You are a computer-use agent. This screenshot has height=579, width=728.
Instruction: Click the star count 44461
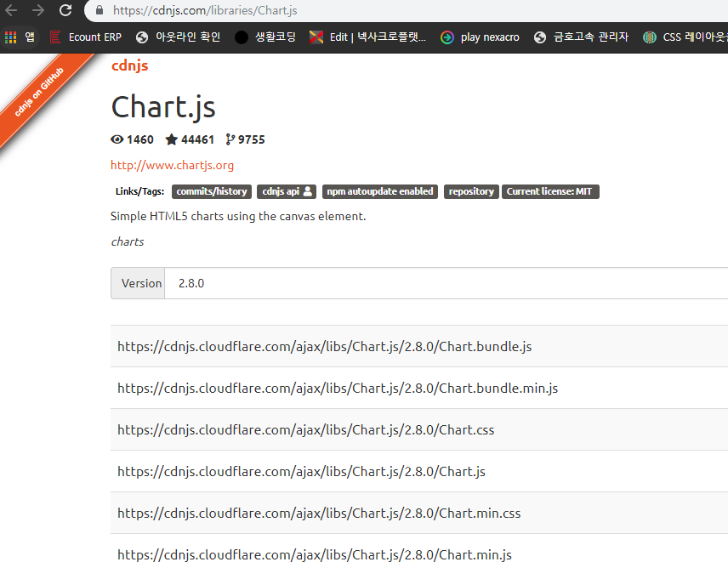(190, 139)
